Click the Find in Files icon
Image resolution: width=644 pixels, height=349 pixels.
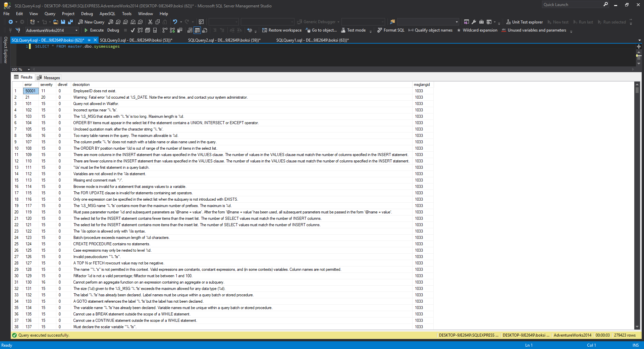coord(392,22)
